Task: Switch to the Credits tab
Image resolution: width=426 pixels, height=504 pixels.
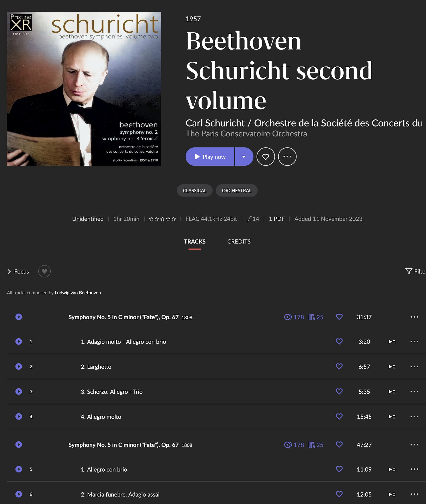Action: click(x=239, y=241)
